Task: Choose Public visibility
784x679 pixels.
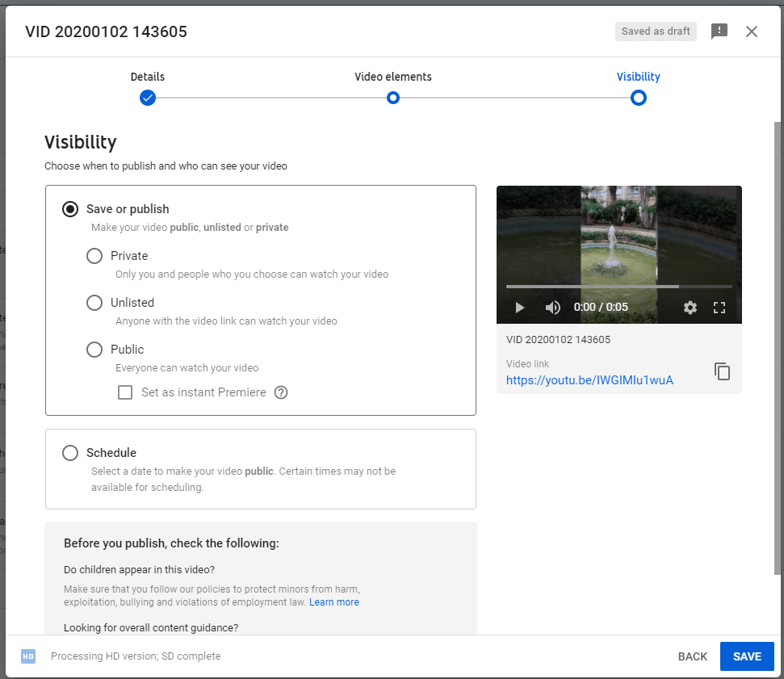Action: [x=94, y=350]
